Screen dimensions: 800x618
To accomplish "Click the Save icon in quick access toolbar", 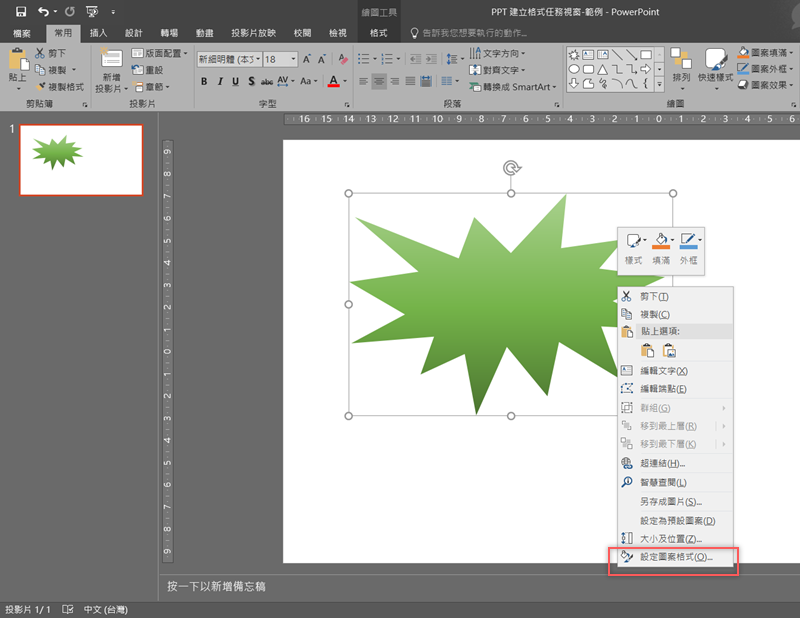I will [x=20, y=12].
